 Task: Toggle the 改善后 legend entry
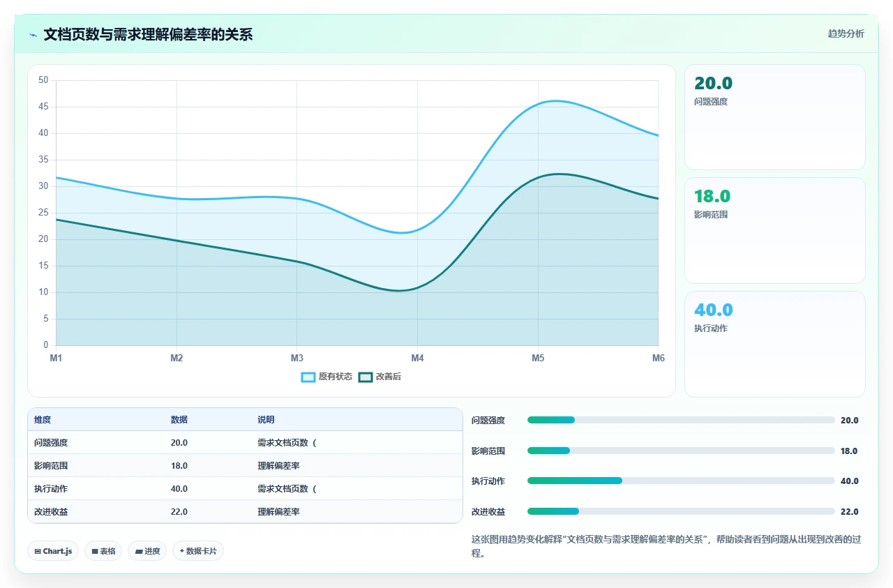click(x=380, y=377)
